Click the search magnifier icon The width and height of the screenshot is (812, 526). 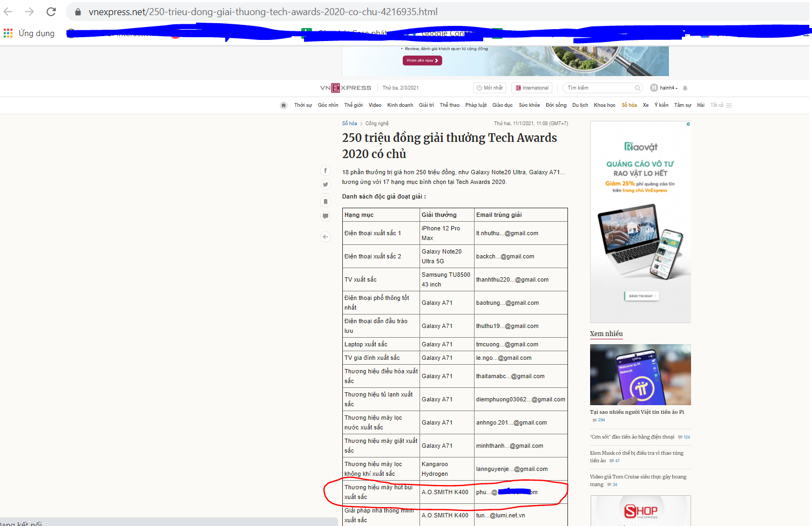(637, 88)
